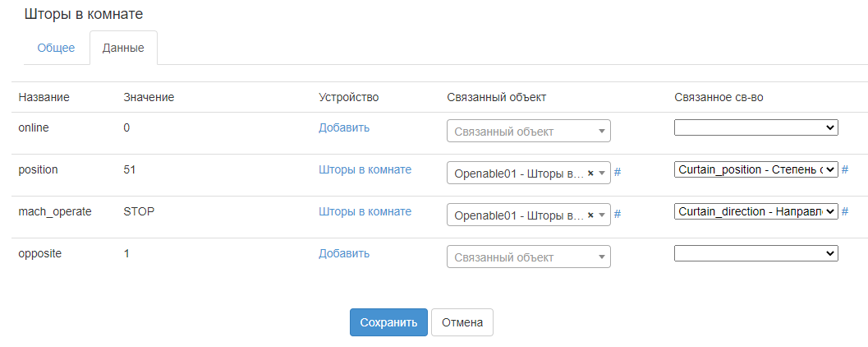868x347 pixels.
Task: Open linked property select for online row
Action: pyautogui.click(x=755, y=127)
